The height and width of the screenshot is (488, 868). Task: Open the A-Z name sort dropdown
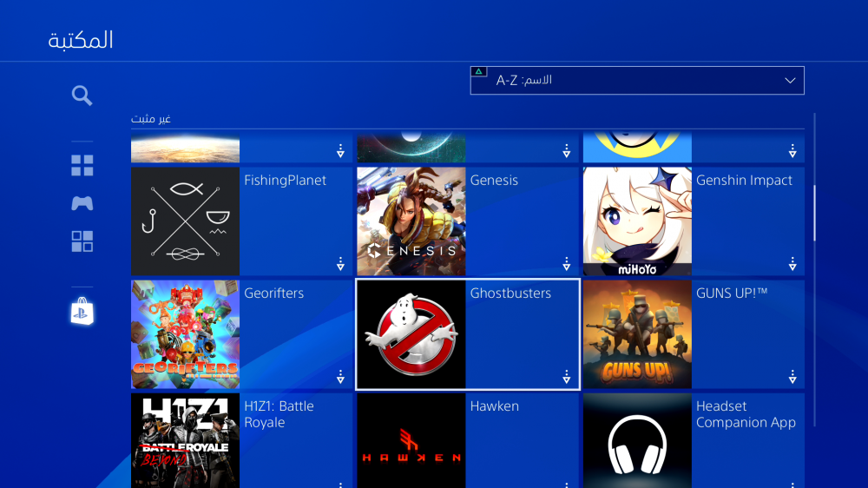tap(637, 80)
